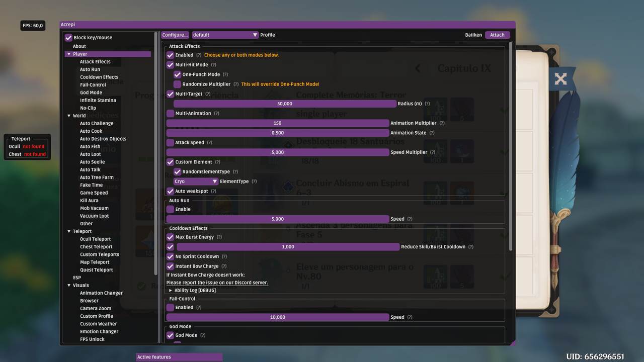Click the right settings panel scrollbar
Image resolution: width=644 pixels, height=362 pixels.
511,146
